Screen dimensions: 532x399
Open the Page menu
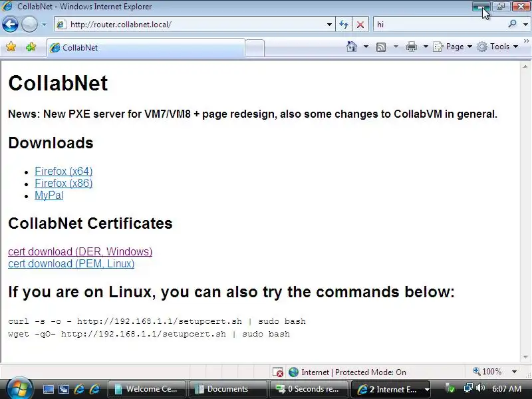tap(453, 47)
